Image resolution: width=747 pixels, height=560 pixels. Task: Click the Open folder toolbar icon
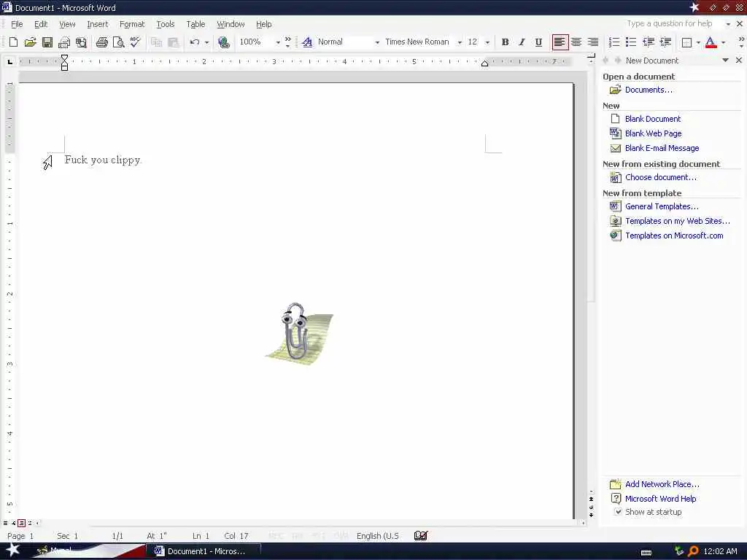pyautogui.click(x=30, y=42)
